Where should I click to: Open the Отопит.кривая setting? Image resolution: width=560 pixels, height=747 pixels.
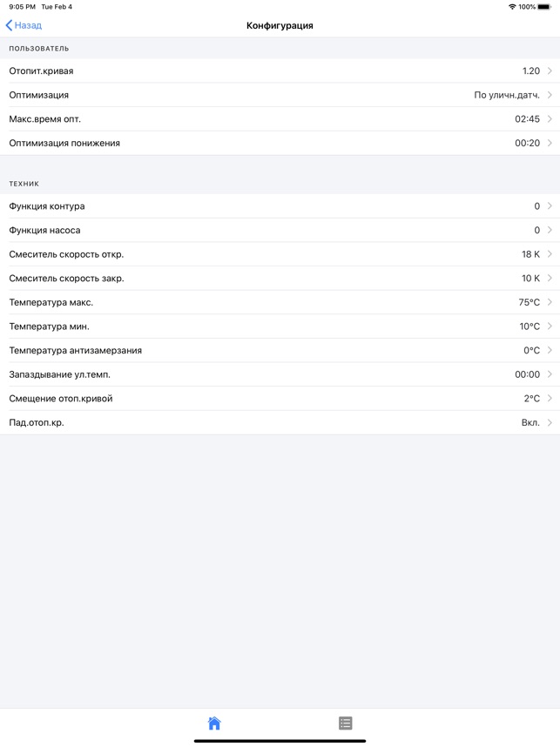point(280,71)
